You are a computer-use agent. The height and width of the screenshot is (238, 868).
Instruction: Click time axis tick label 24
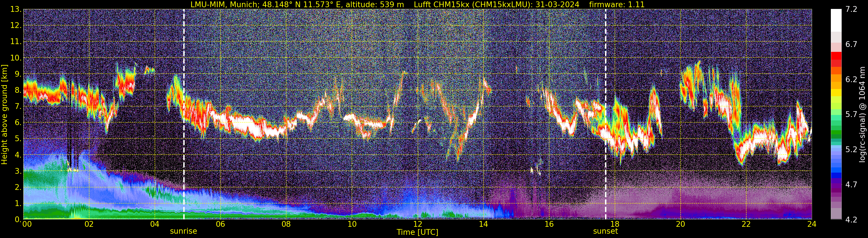(x=812, y=224)
